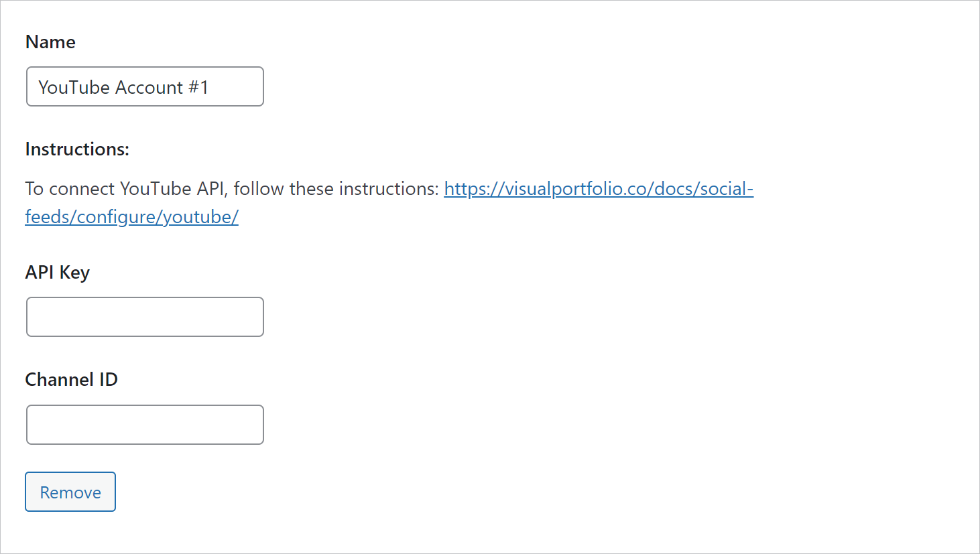
Task: Place cursor after 'YouTube Account #1' text
Action: coord(210,87)
